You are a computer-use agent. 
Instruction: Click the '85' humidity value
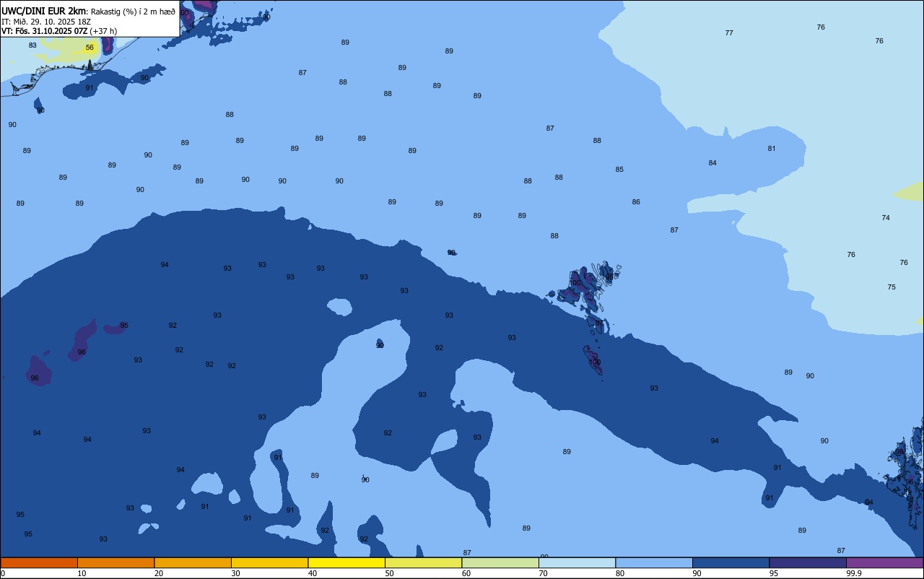[x=619, y=170]
